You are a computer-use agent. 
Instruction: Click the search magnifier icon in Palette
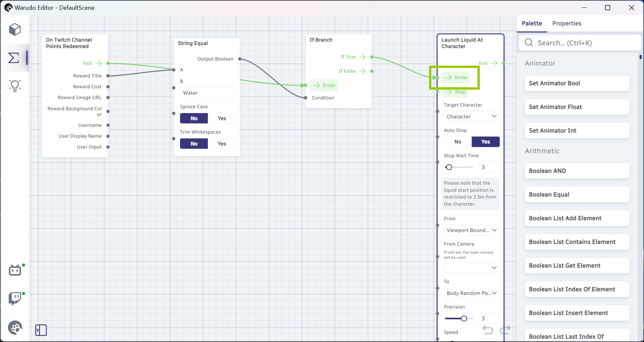529,43
